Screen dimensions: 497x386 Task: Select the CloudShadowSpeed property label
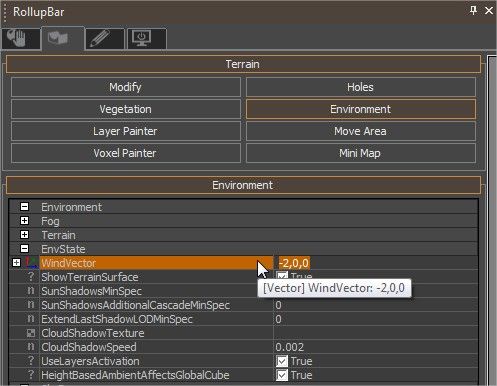(89, 347)
